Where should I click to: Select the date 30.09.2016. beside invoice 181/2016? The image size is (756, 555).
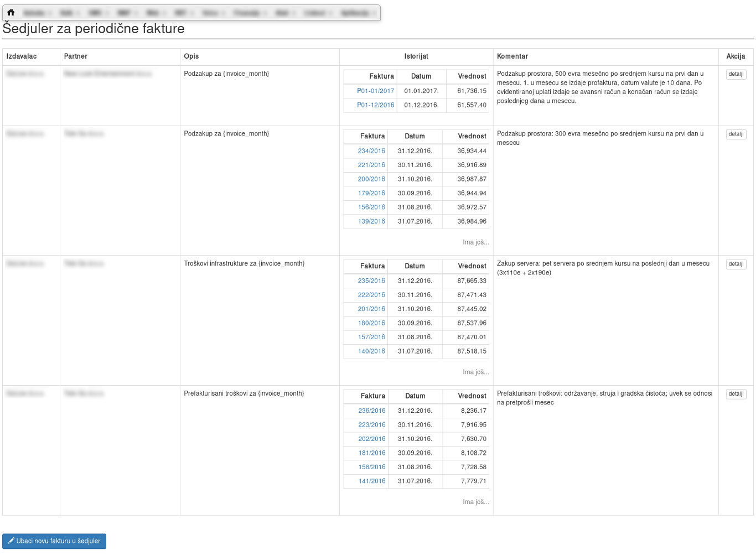click(x=415, y=453)
